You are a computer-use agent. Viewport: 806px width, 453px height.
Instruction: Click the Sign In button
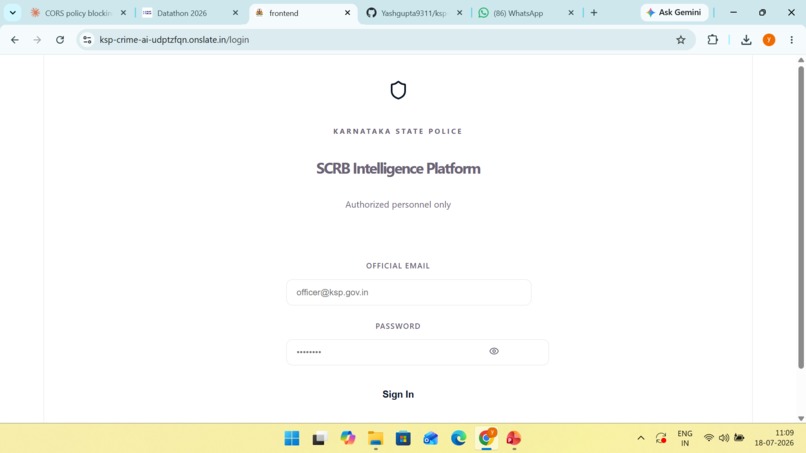click(398, 394)
